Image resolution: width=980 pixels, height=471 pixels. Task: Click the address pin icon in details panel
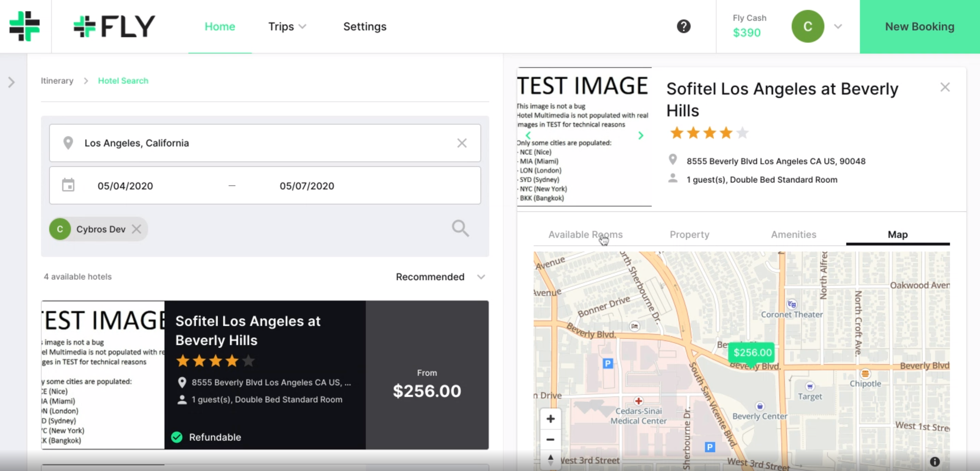[673, 159]
